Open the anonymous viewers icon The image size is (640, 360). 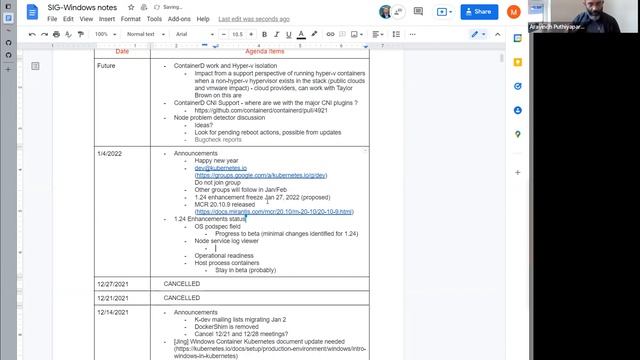[398, 12]
